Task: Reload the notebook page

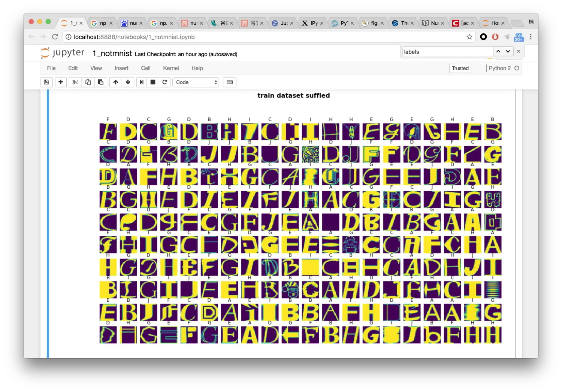Action: [55, 37]
